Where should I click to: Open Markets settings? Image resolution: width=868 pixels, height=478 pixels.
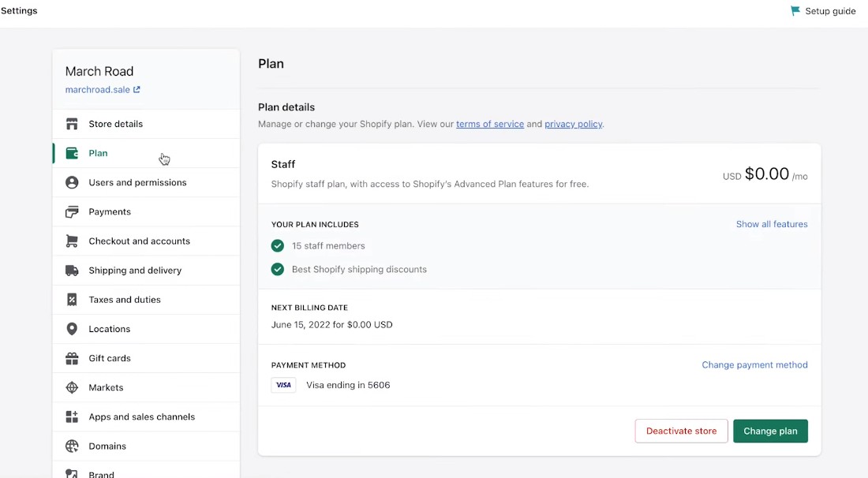146,388
